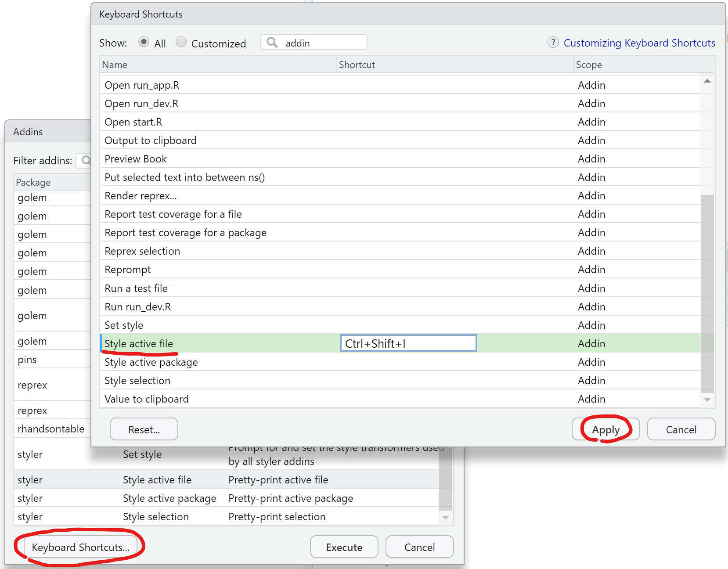Sort by the Shortcut column header
This screenshot has width=728, height=569.
[454, 65]
